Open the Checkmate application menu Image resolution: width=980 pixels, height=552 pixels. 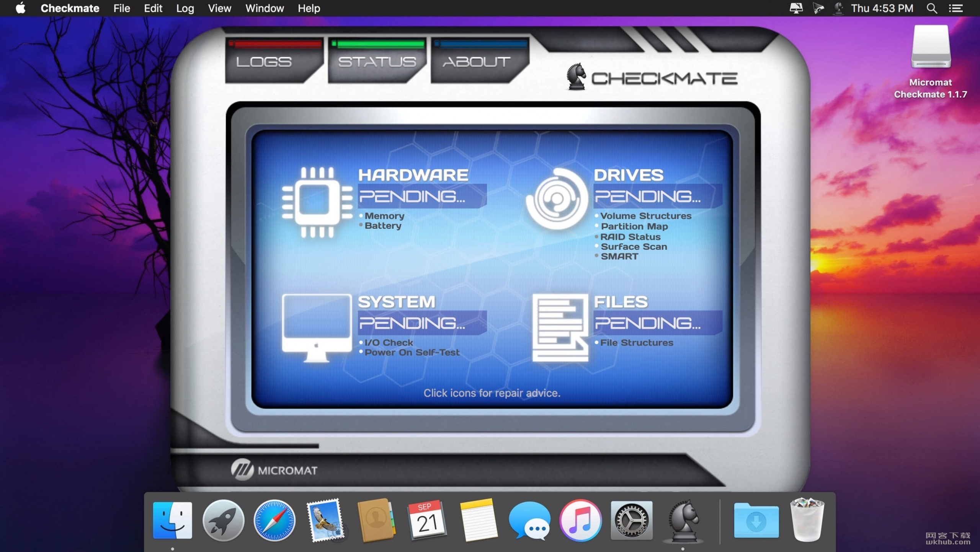pos(70,8)
